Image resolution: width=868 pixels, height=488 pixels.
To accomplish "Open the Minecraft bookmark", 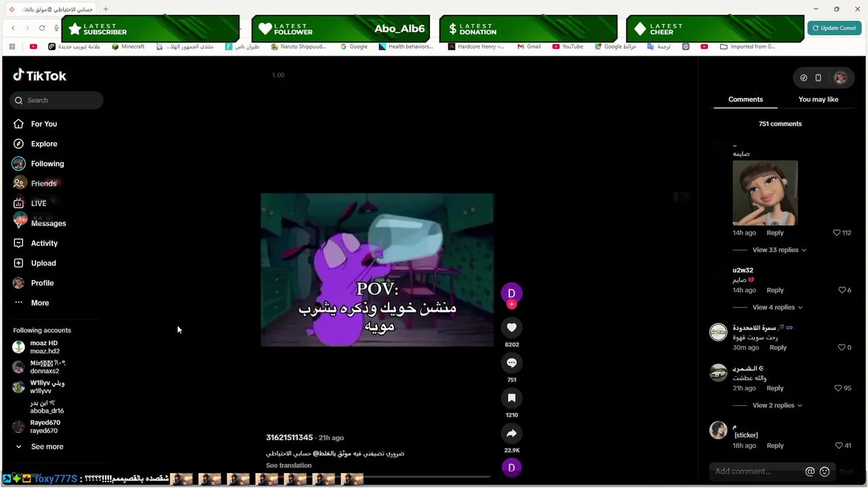I will pyautogui.click(x=128, y=47).
